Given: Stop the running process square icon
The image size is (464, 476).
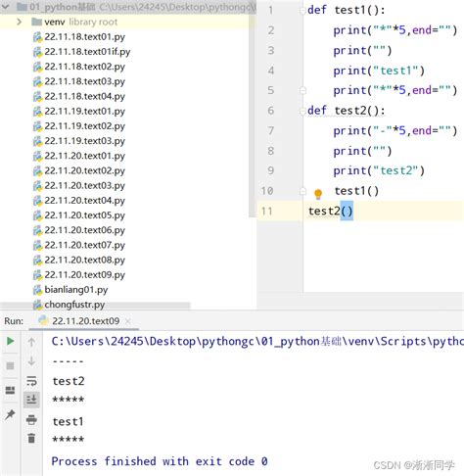Looking at the screenshot, I should coord(10,365).
